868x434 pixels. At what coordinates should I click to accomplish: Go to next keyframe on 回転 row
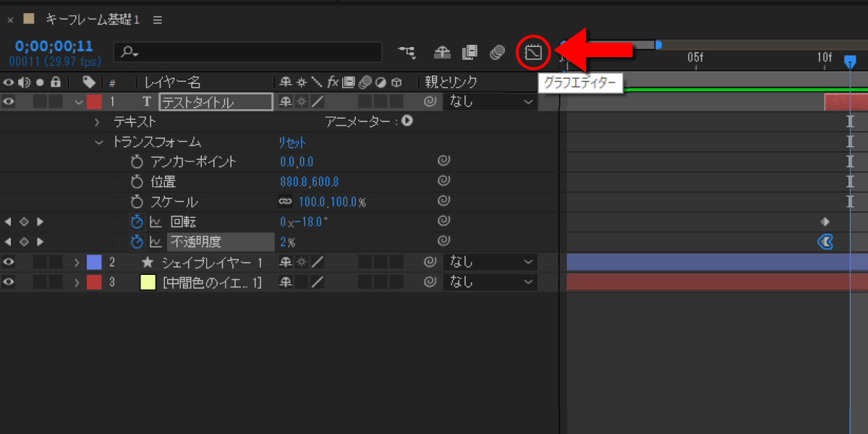[x=41, y=222]
